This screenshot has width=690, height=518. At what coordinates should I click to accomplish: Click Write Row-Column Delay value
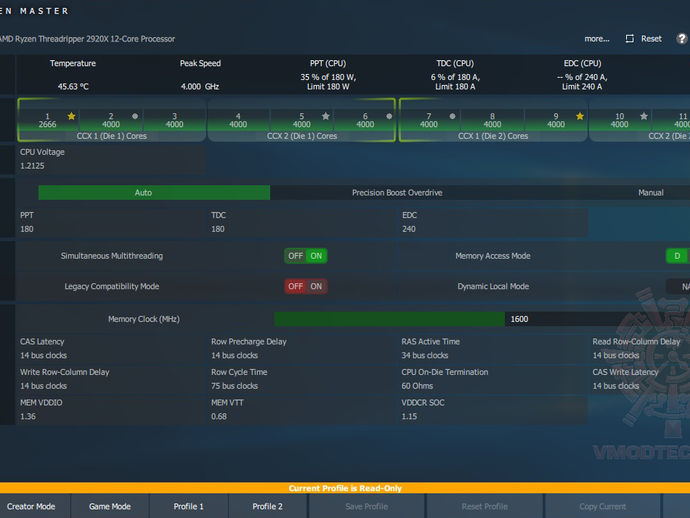click(x=44, y=386)
